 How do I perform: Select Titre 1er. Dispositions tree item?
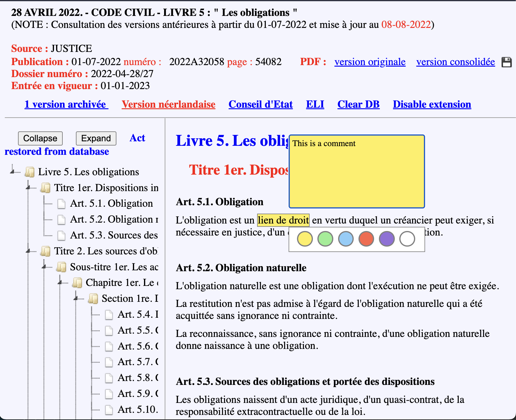(106, 188)
